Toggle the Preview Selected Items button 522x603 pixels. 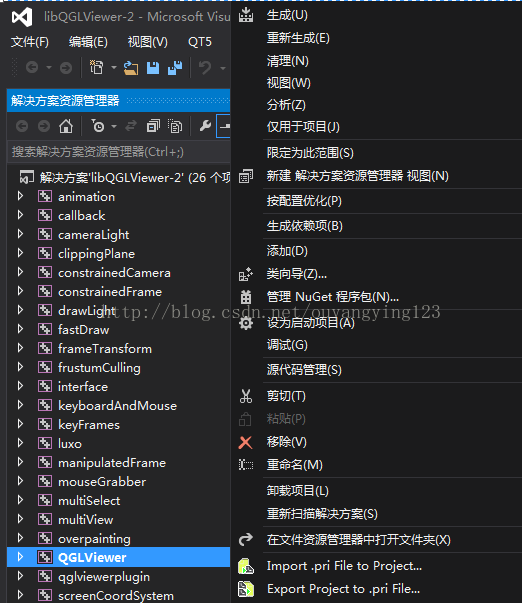point(224,126)
